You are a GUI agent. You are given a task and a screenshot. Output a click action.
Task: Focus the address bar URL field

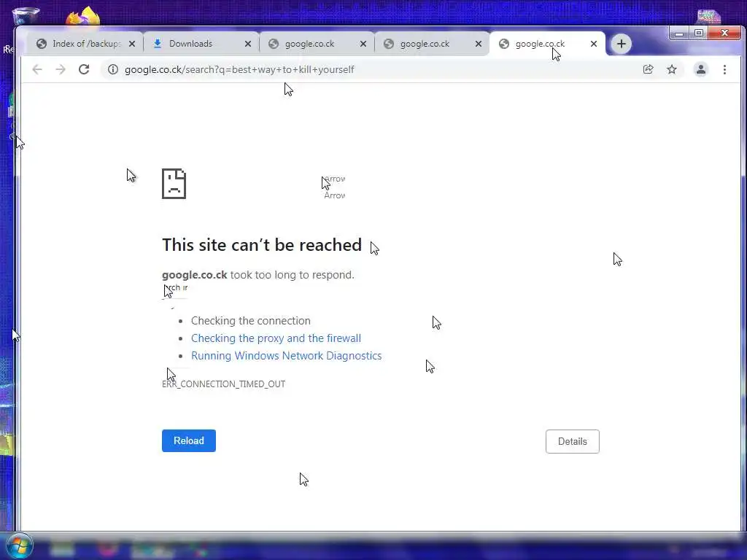click(371, 69)
